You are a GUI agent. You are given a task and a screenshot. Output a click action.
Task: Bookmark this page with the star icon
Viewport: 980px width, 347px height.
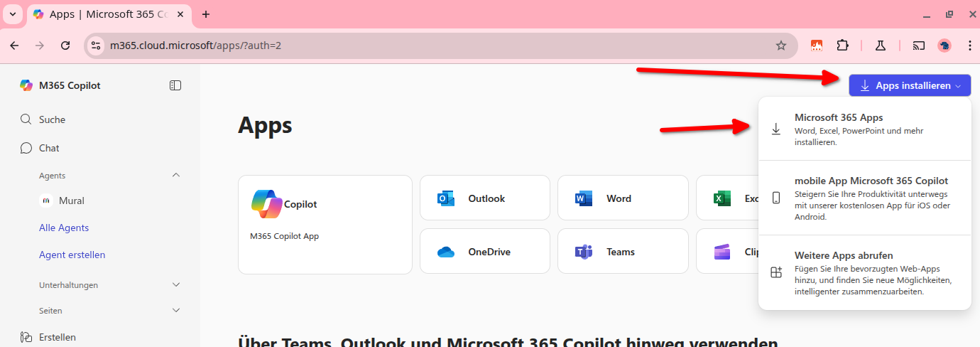pos(781,46)
